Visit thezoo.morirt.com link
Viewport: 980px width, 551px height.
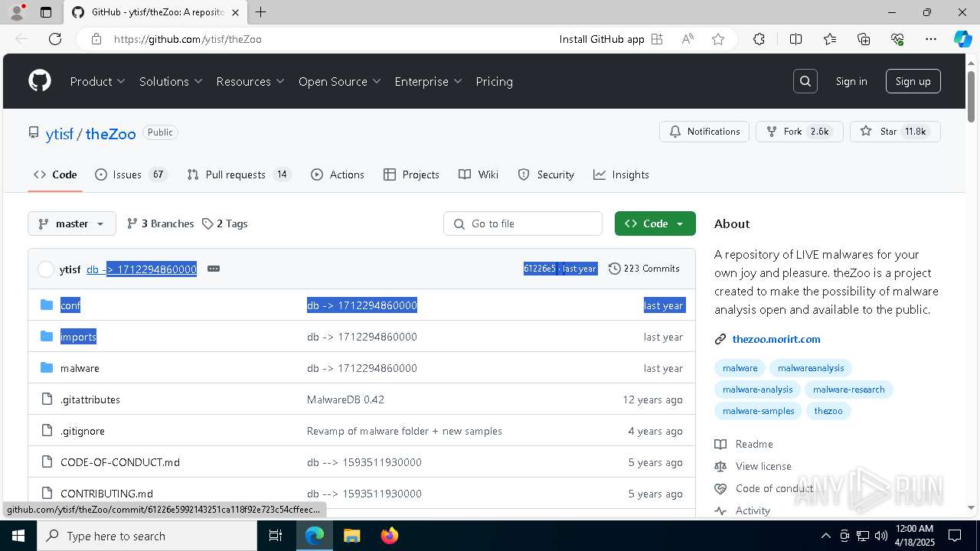776,339
